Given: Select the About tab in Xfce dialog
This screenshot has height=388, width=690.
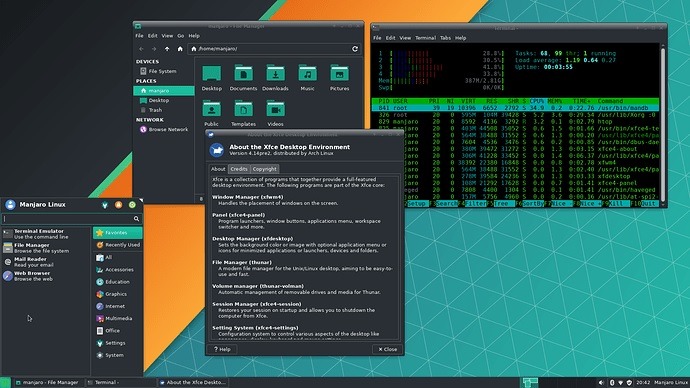Looking at the screenshot, I should 218,169.
